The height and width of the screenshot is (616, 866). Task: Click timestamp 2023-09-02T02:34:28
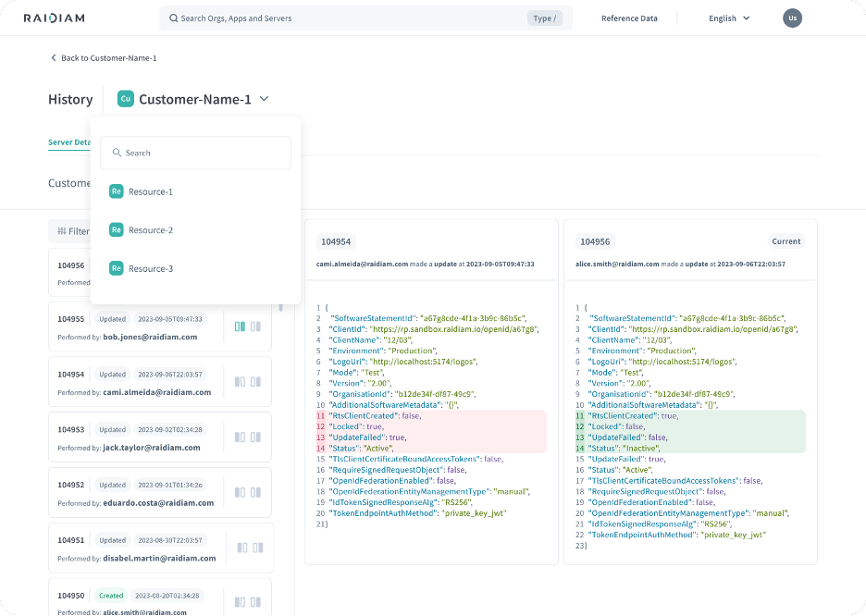point(170,429)
